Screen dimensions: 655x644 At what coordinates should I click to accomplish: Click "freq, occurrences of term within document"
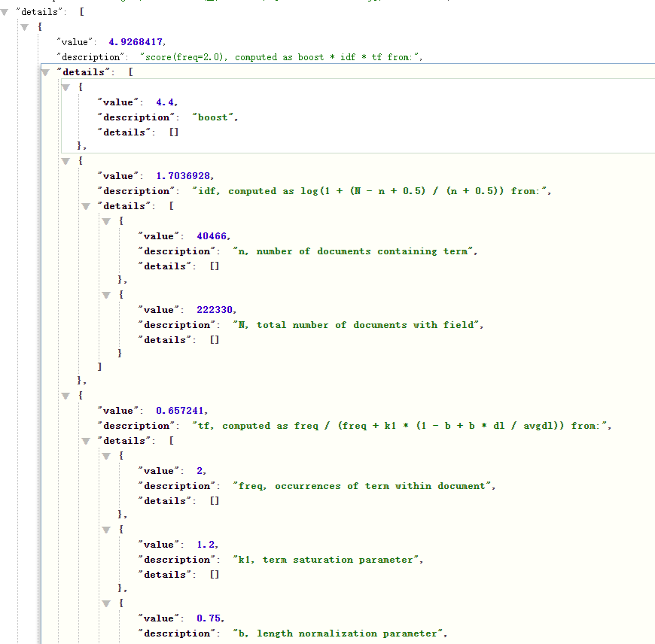(x=362, y=486)
